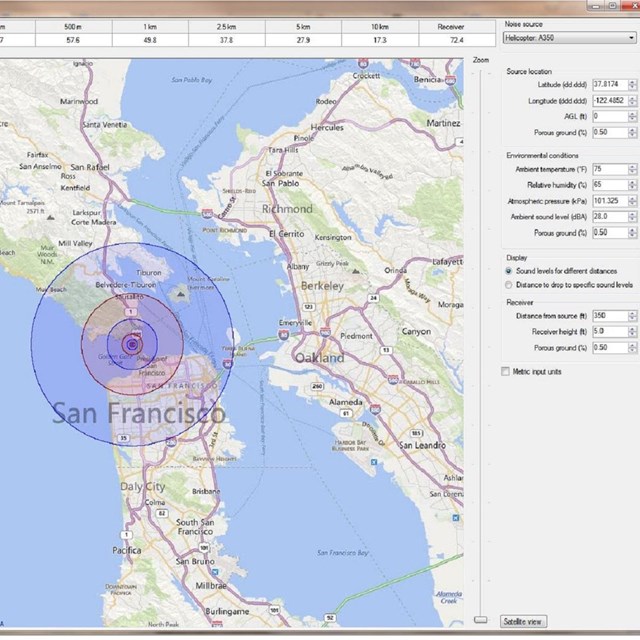Click the Oakland label on the map
The image size is (640, 640).
point(318,357)
